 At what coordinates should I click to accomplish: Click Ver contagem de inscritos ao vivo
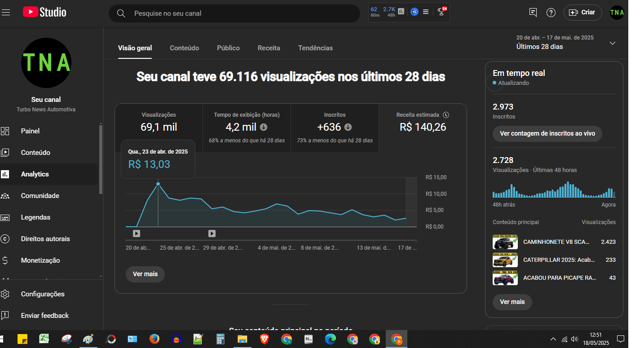547,133
